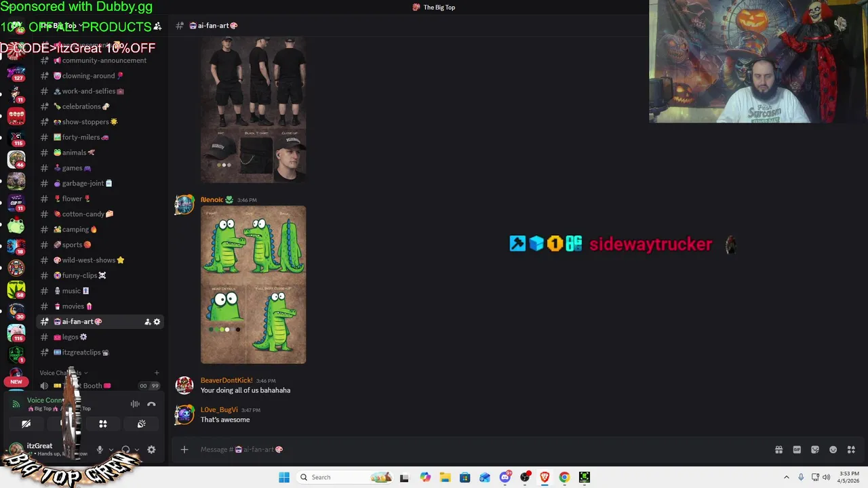This screenshot has width=868, height=488.
Task: Open the garbage-joint channel
Action: 100,183
